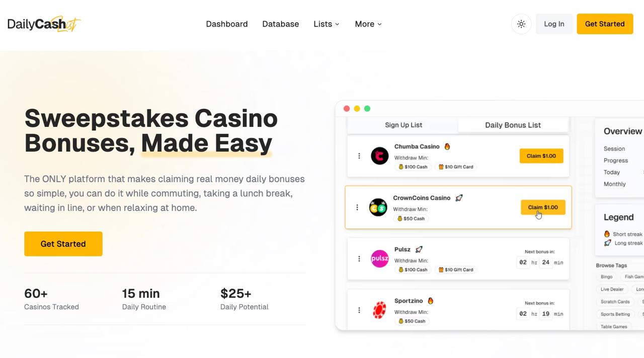The height and width of the screenshot is (358, 644).
Task: Toggle the light/dark theme sun button
Action: point(521,24)
